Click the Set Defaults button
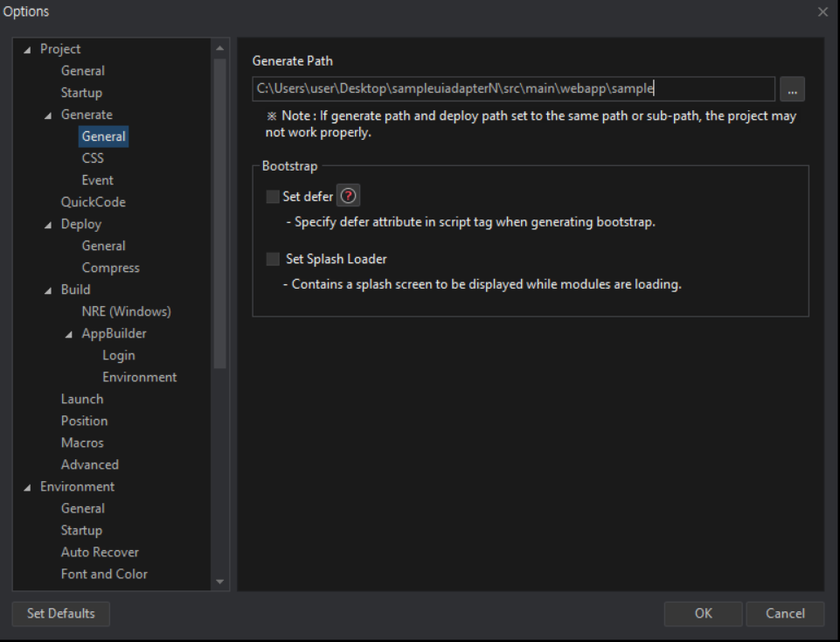840x642 pixels. click(61, 613)
